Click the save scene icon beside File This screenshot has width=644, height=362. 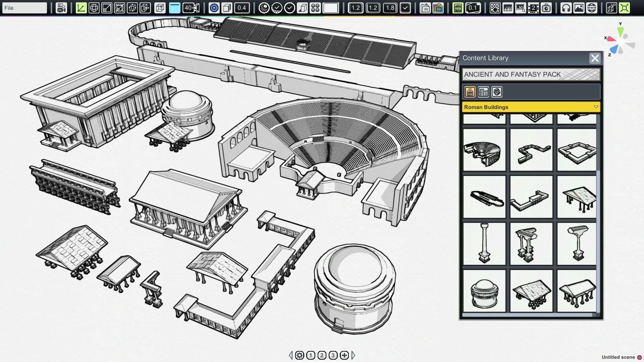tap(61, 8)
